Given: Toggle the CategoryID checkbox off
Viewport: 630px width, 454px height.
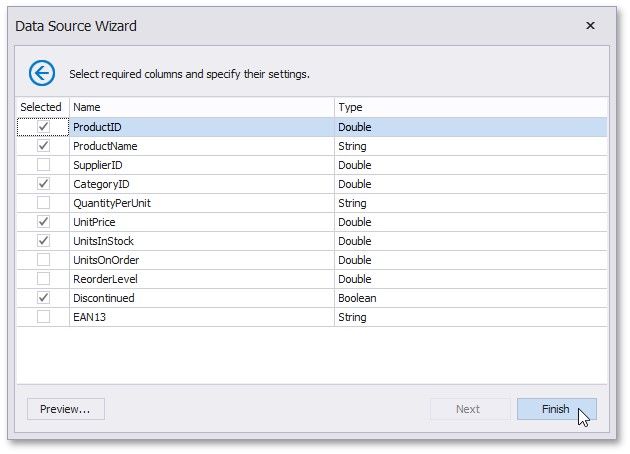Looking at the screenshot, I should tap(43, 184).
